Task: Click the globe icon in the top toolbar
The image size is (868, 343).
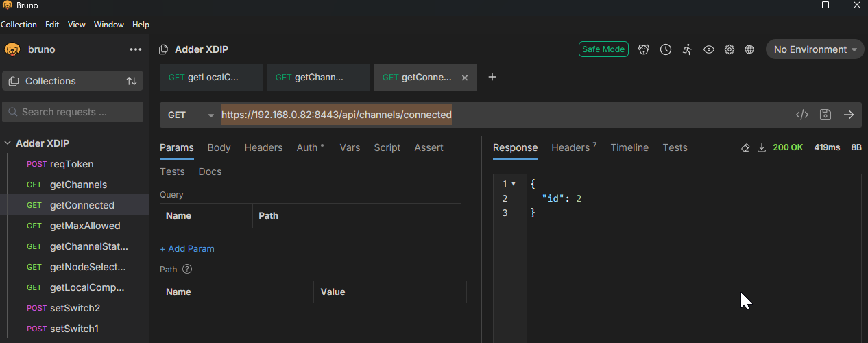Action: [x=749, y=49]
